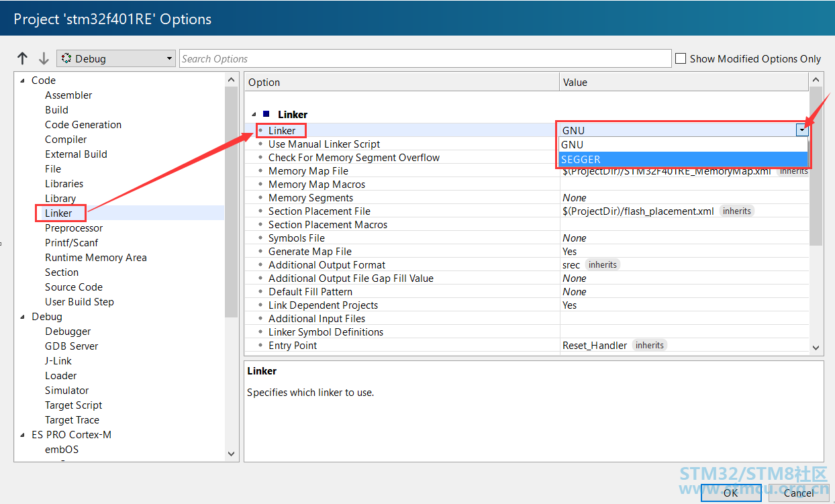Enable Show Modified Options Only checkbox
This screenshot has height=504, width=835.
click(x=681, y=58)
